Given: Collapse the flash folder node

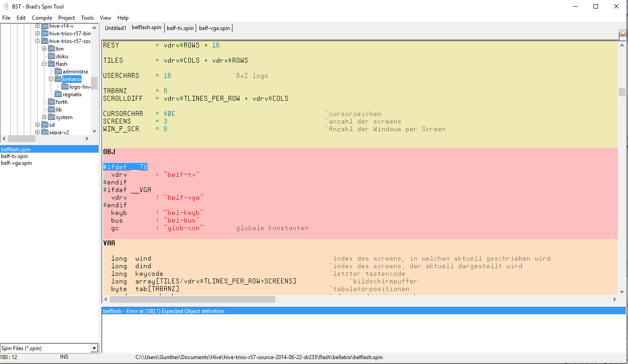Looking at the screenshot, I should pos(44,64).
